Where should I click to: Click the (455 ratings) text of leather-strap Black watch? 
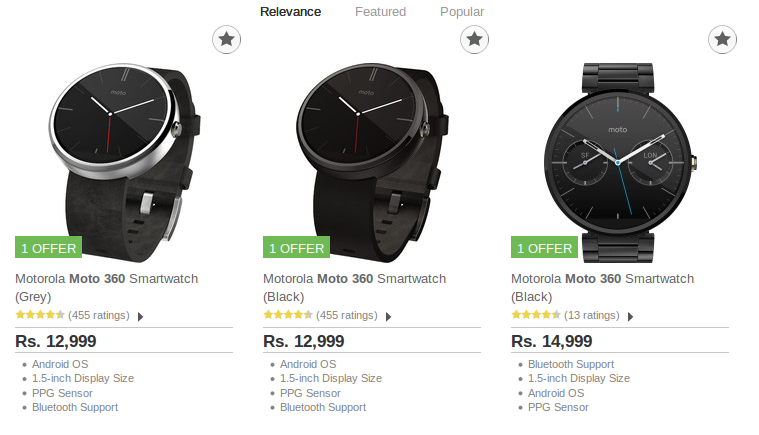point(347,315)
